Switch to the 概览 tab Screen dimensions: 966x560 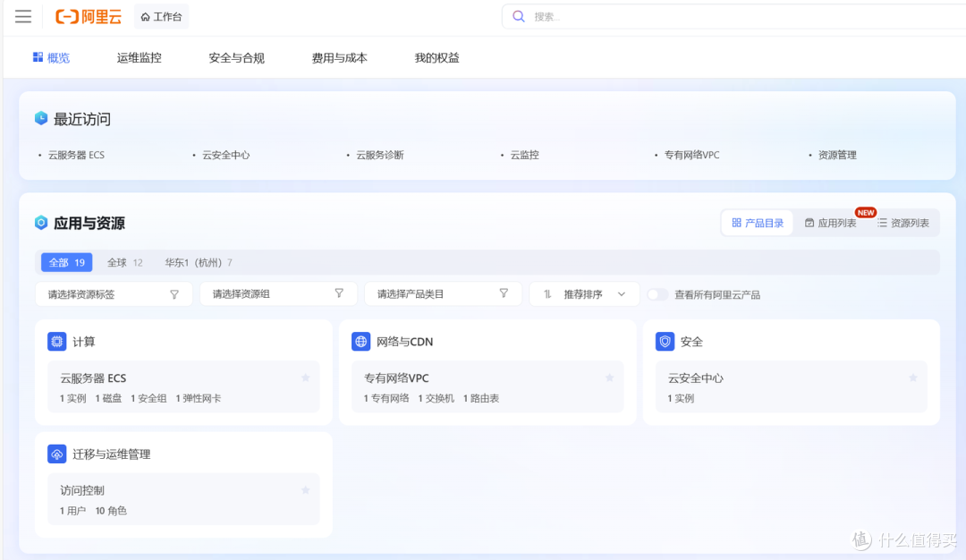[x=51, y=58]
